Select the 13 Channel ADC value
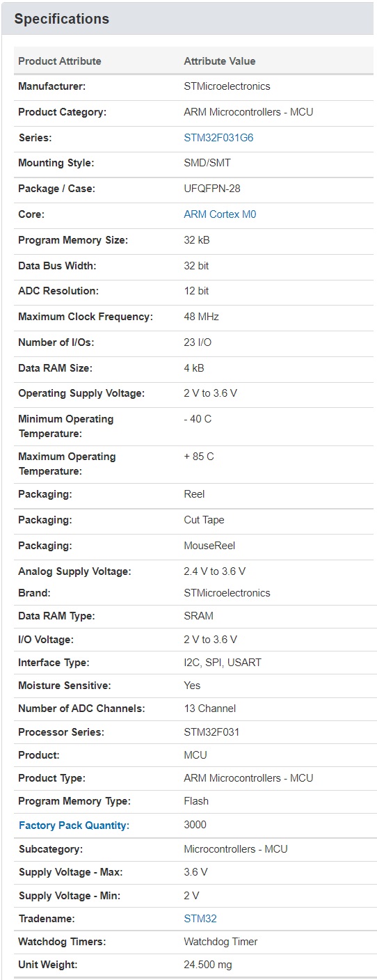The image size is (377, 980). tap(210, 709)
